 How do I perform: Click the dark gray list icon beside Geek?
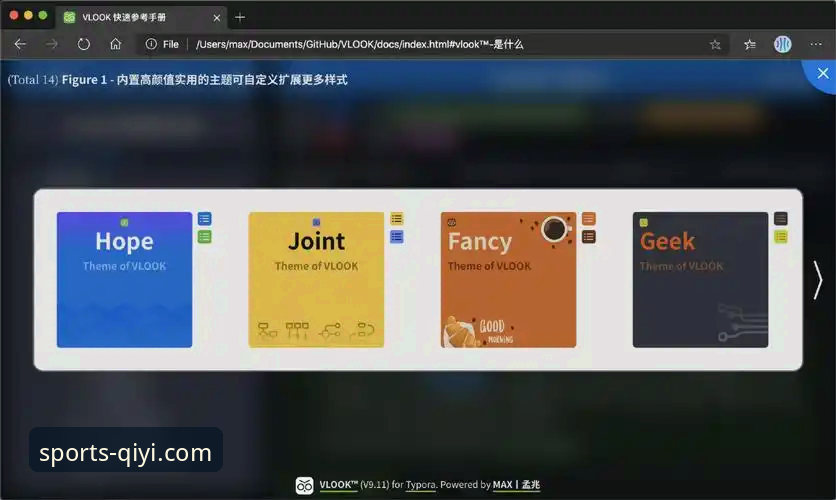tap(781, 219)
